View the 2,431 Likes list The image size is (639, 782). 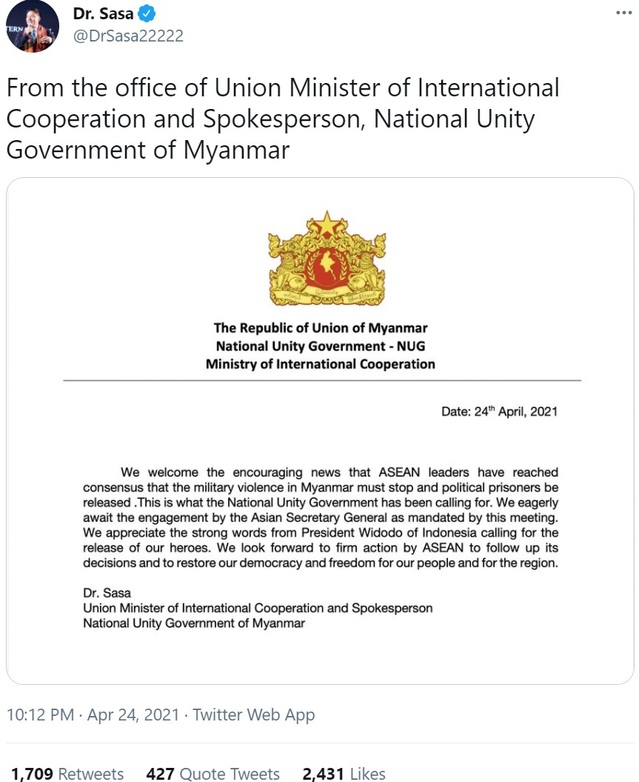344,773
